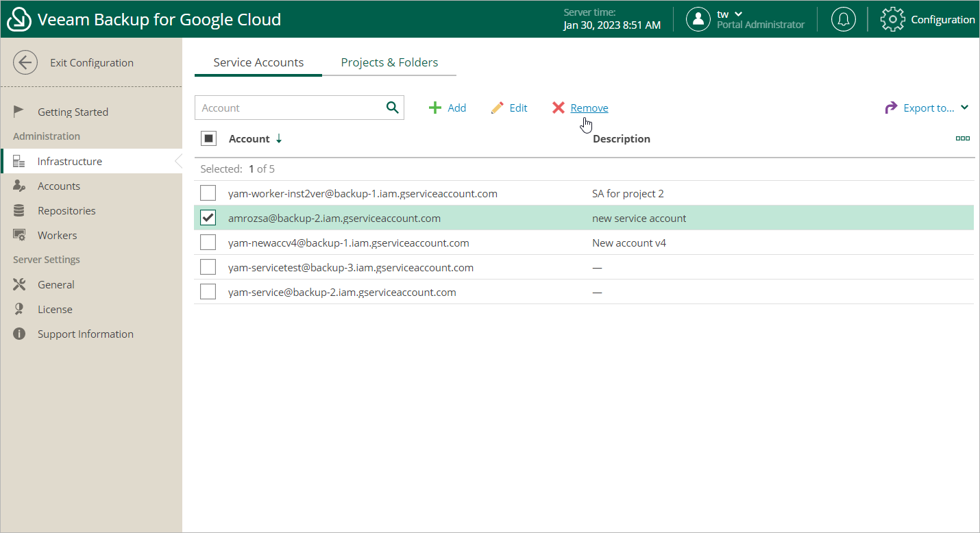
Task: Open the tw user account dropdown
Action: (729, 14)
